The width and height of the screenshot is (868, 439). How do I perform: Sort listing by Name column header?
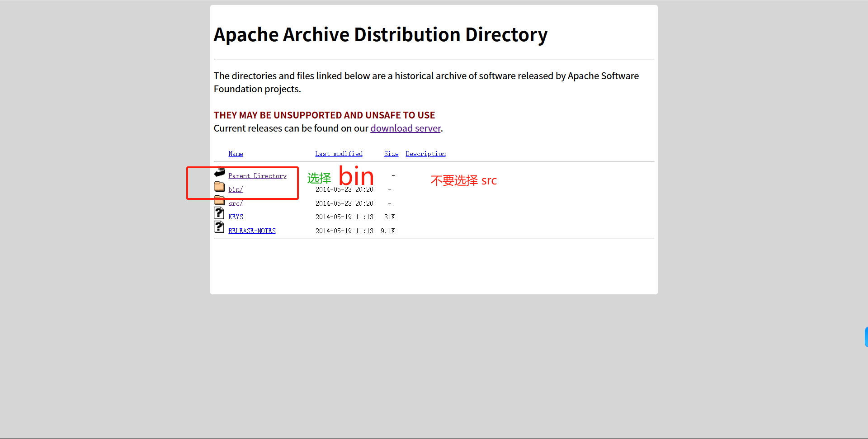click(236, 154)
